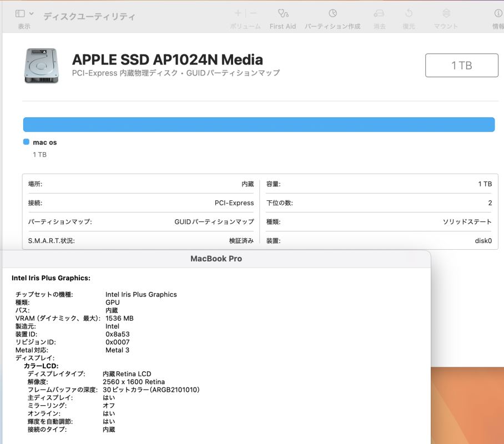Image resolution: width=504 pixels, height=444 pixels.
Task: Click the revision ID 0x0007
Action: [x=117, y=342]
